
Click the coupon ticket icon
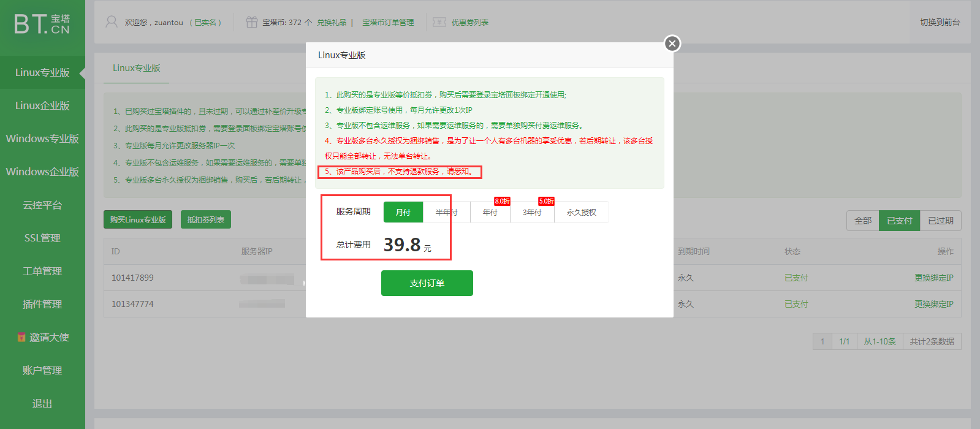(439, 22)
